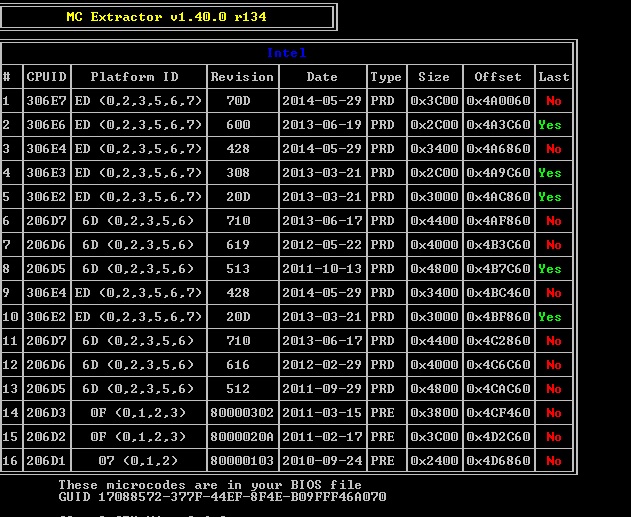Click offset 0x4D6860
The image size is (631, 517).
tap(498, 461)
